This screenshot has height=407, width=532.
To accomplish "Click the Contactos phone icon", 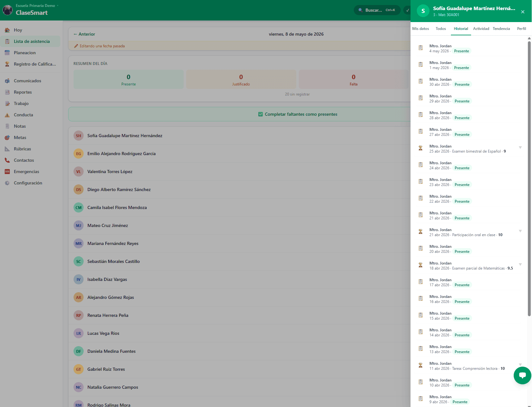I will [7, 160].
